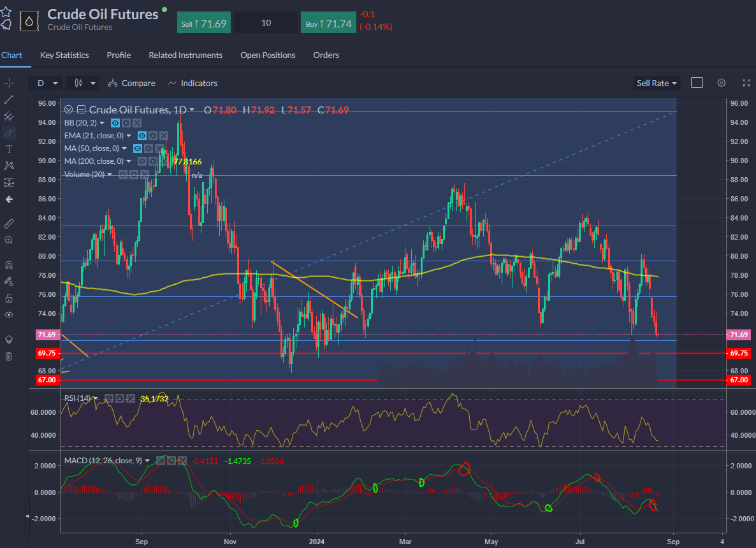Open the Open Positions tab
Viewport: 756px width, 548px height.
point(268,55)
